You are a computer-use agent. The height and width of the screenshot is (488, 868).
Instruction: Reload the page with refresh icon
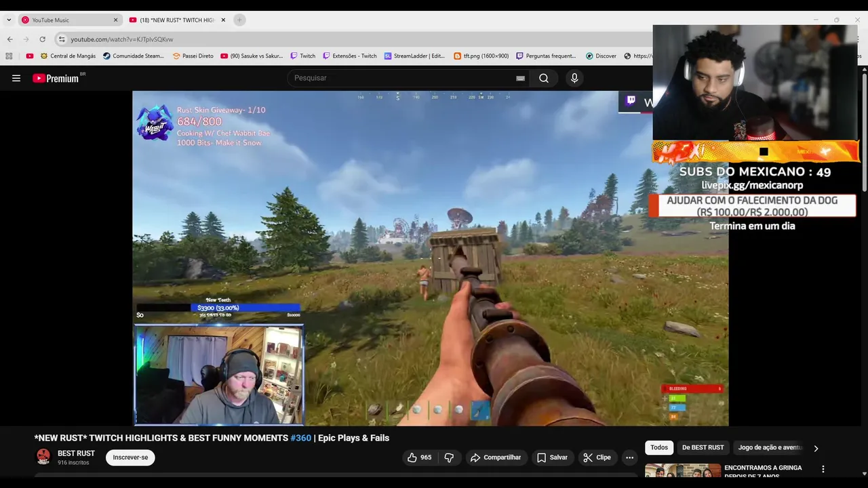[x=42, y=39]
